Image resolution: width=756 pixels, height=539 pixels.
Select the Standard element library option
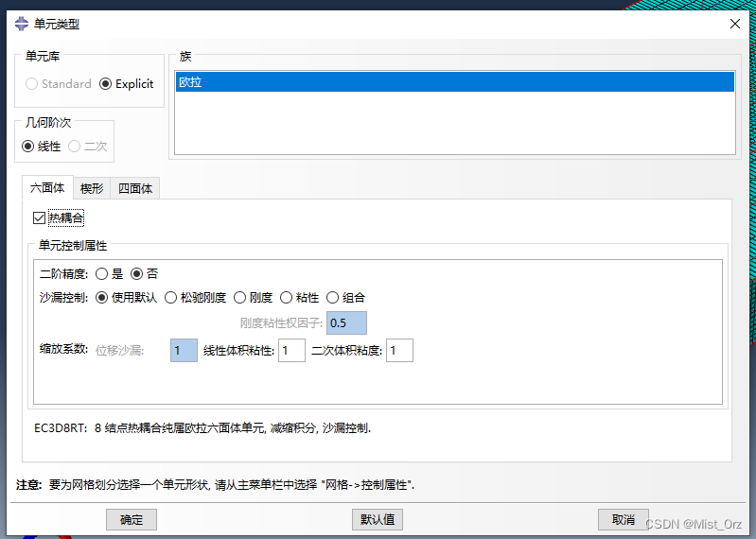(x=32, y=83)
